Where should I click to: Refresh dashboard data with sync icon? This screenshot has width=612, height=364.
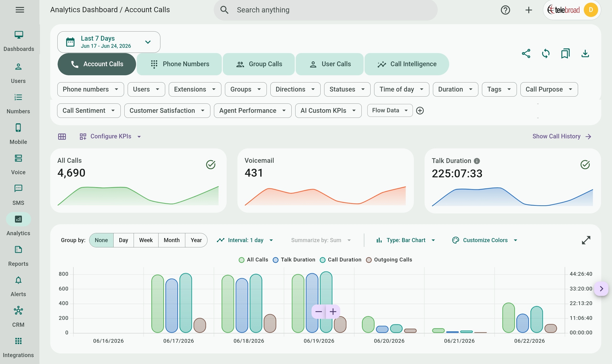(546, 54)
